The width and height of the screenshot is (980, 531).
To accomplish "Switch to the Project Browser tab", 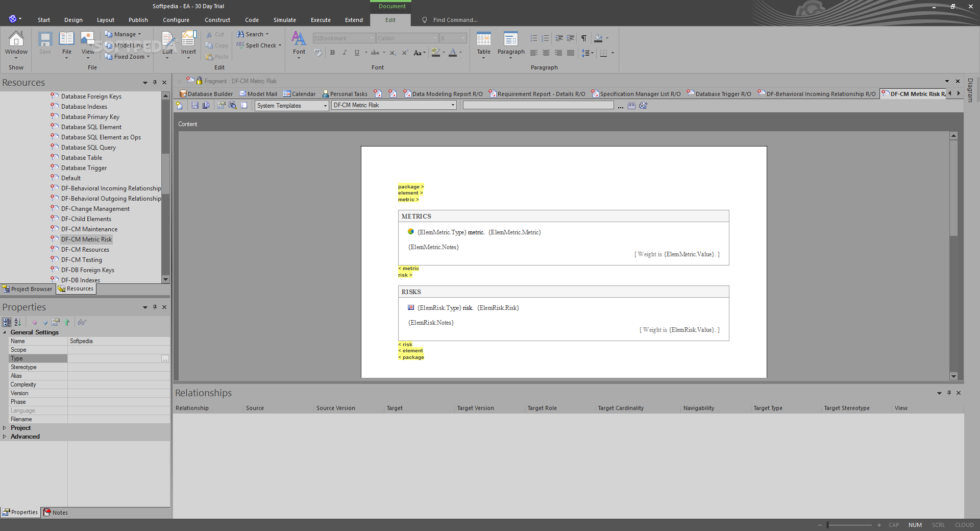I will click(x=28, y=289).
